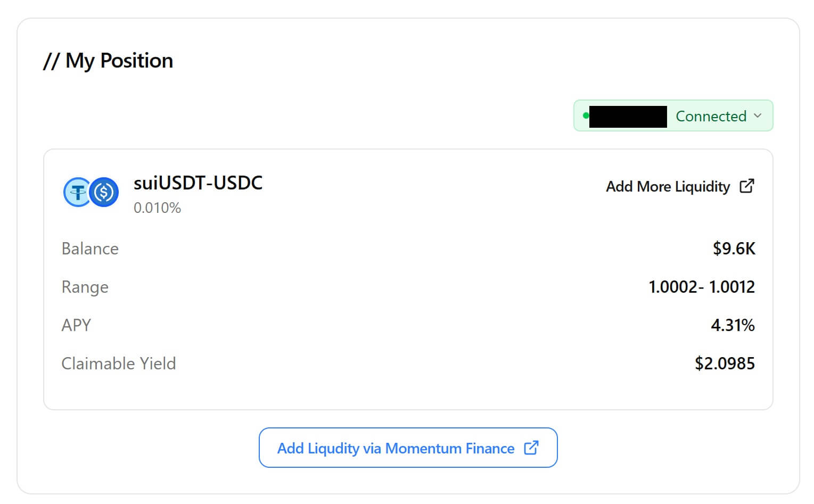The width and height of the screenshot is (814, 504).
Task: Click the Connected status label
Action: 711,116
